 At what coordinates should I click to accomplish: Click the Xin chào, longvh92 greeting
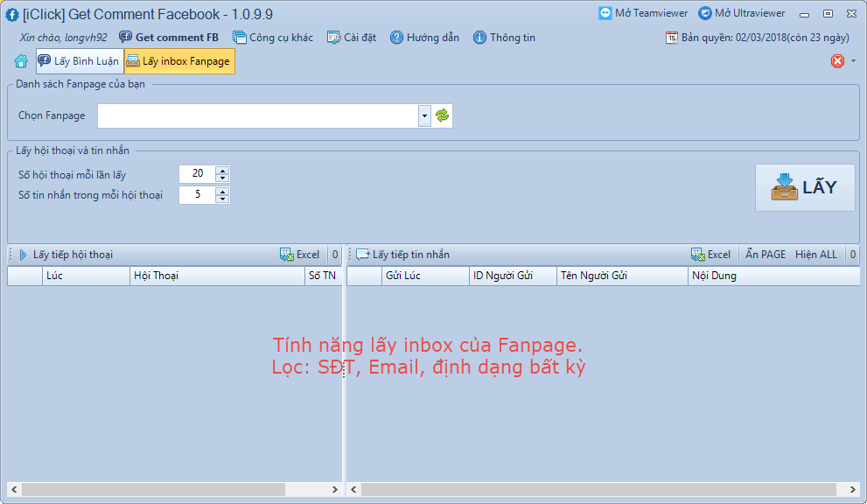[x=63, y=37]
